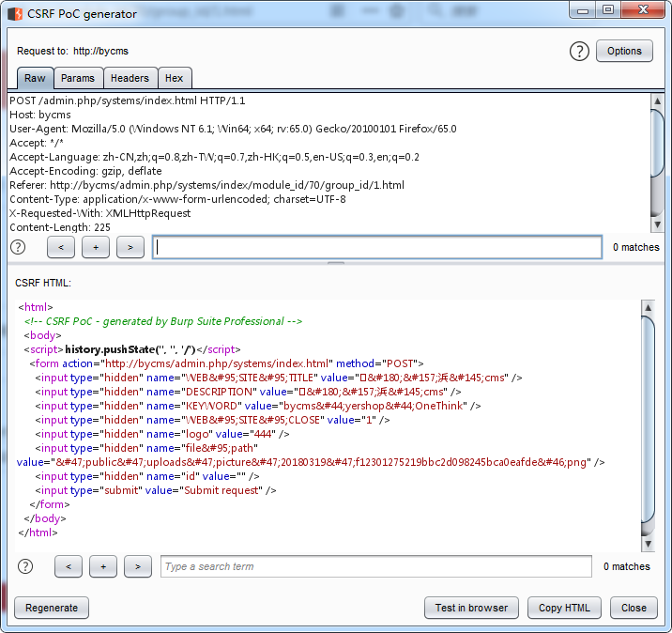
Task: Click the 'Accept-Encoding: gzip, deflate' line
Action: click(85, 171)
